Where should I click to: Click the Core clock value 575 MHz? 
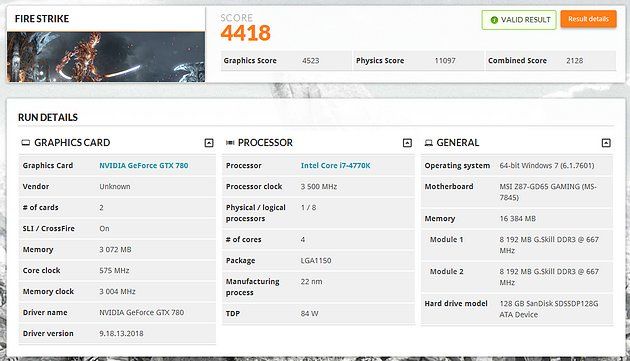[x=114, y=271]
